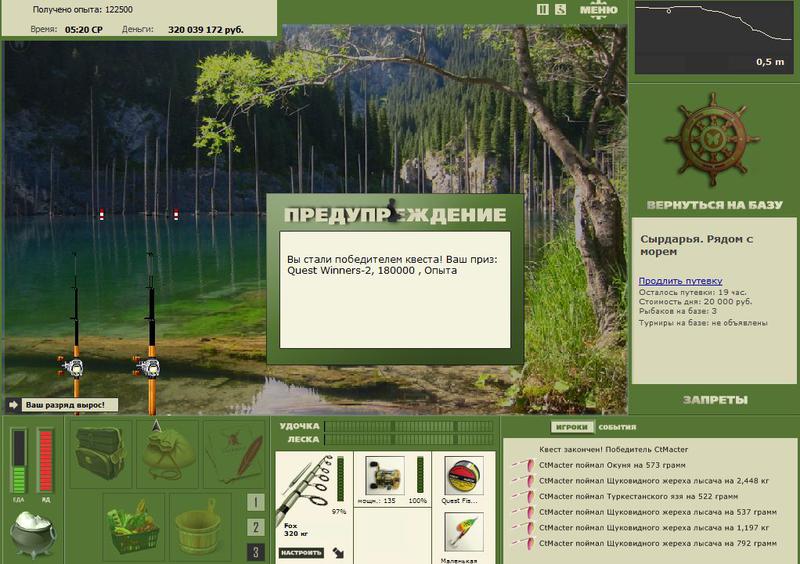Click the НАСТРОИТЬ button
Viewport: 800px width, 564px height.
tap(301, 553)
